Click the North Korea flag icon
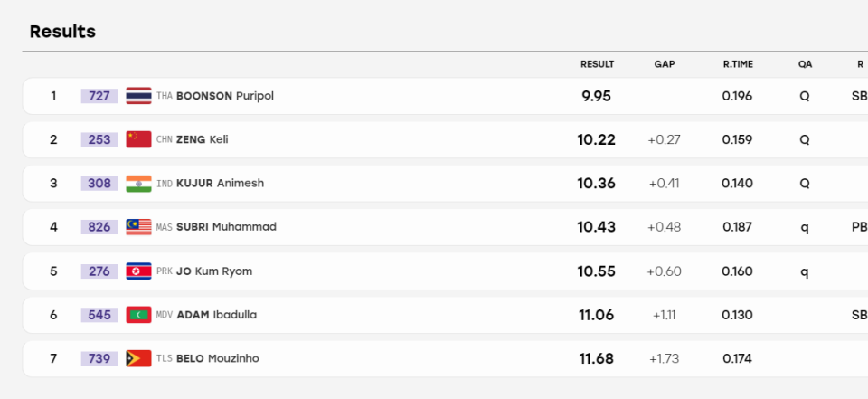868x399 pixels. coord(138,271)
